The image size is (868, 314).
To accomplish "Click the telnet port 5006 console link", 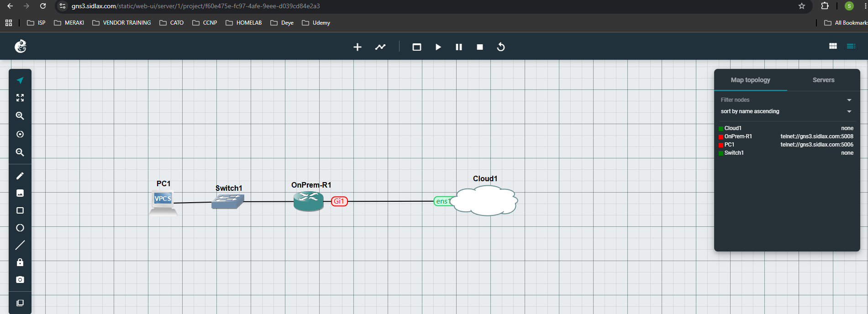I will (x=817, y=145).
